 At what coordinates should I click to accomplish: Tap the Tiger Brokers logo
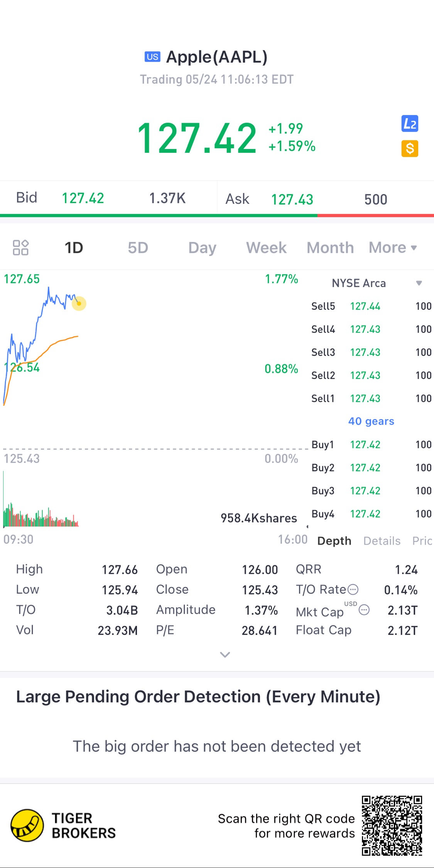click(x=27, y=825)
